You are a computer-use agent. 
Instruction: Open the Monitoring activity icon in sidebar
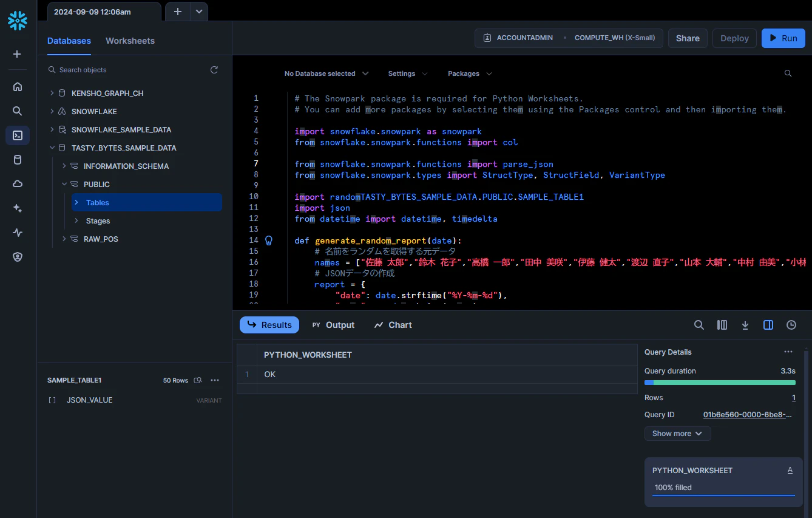18,233
